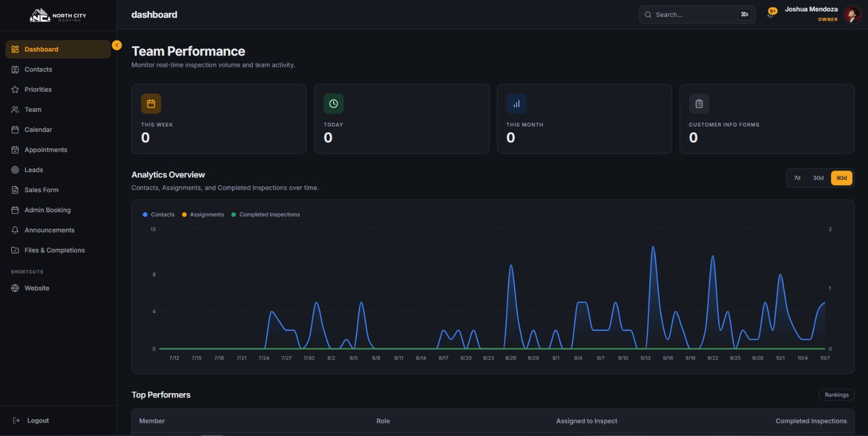
Task: Click the Website globe icon
Action: (x=15, y=288)
